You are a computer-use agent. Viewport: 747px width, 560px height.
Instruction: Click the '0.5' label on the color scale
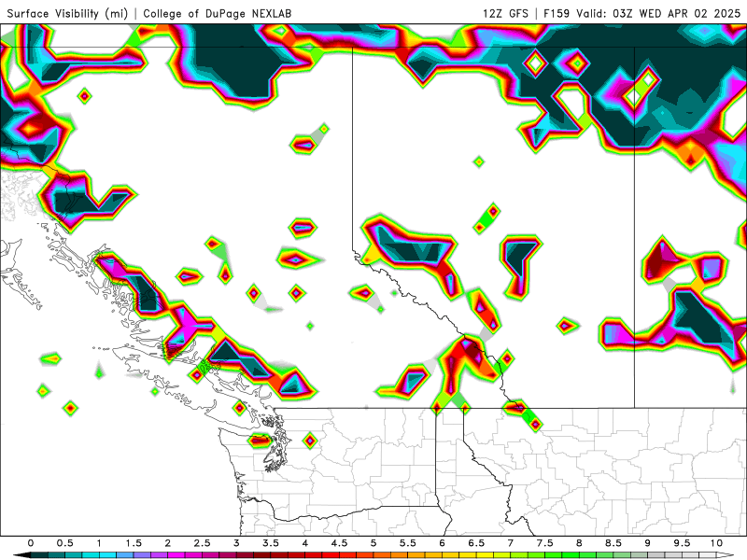(x=64, y=543)
